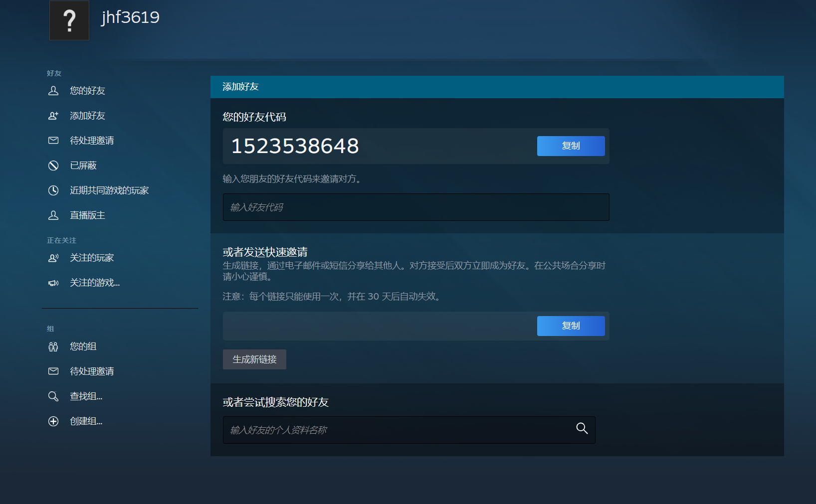The height and width of the screenshot is (504, 816).
Task: Click the plus circle icon beside 创建组
Action: coord(53,421)
